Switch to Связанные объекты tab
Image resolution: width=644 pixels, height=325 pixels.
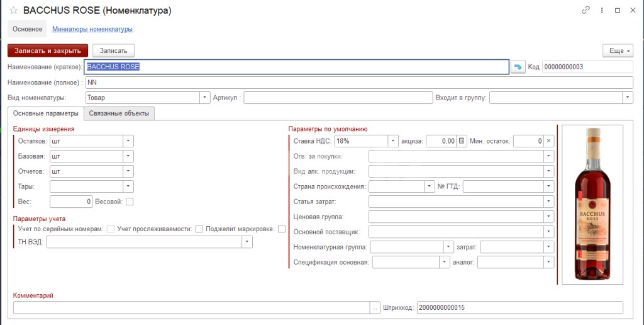pos(119,113)
